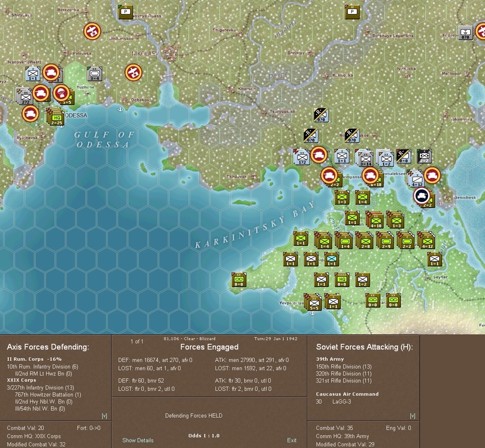Select the 0?0 counter near Fedorovka
The image size is (485, 448).
(x=466, y=33)
